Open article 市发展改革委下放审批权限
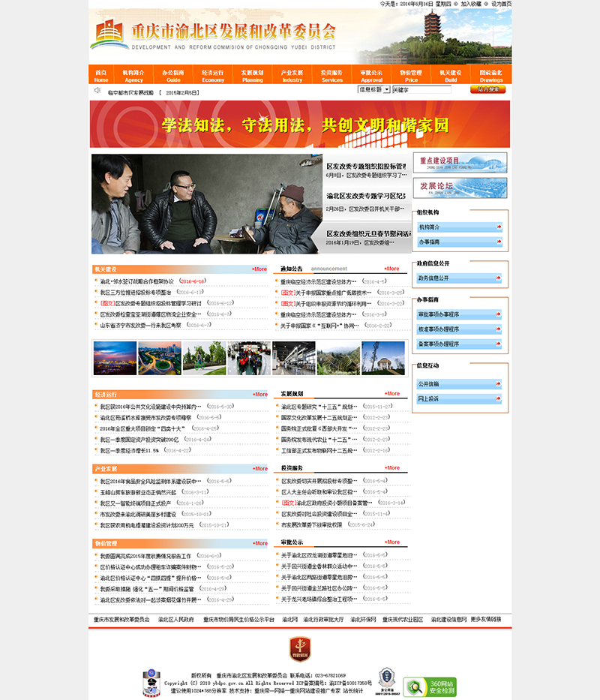 311,525
